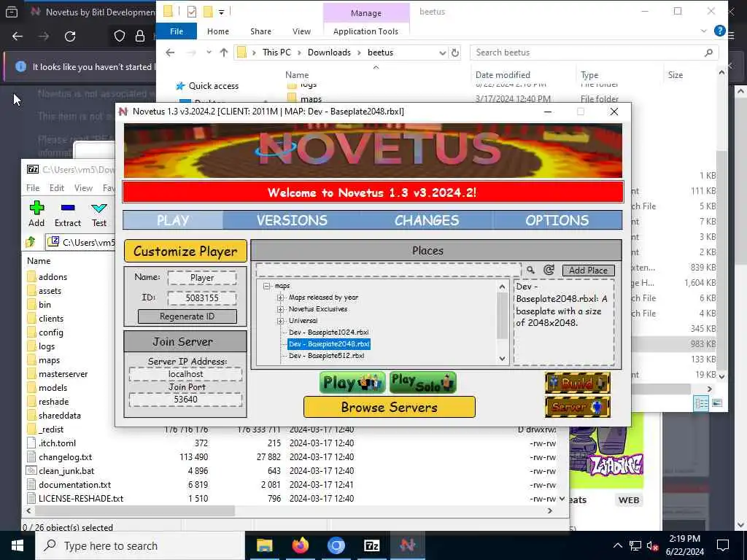Click scroll-down arrow of maps tree
This screenshot has height=560, width=747.
502,359
